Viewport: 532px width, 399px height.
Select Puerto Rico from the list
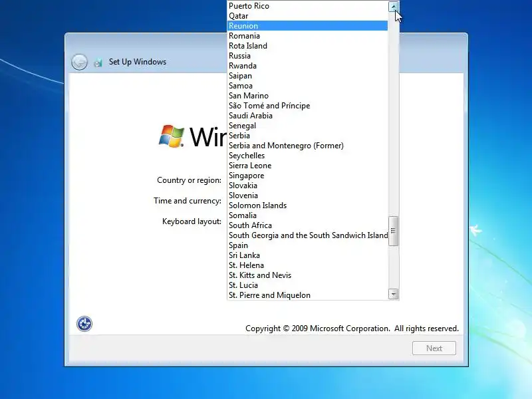(x=307, y=6)
